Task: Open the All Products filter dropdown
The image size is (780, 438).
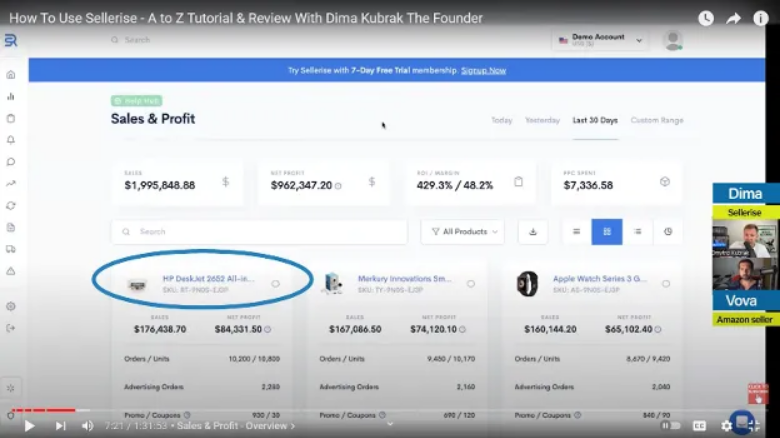Action: pyautogui.click(x=463, y=231)
